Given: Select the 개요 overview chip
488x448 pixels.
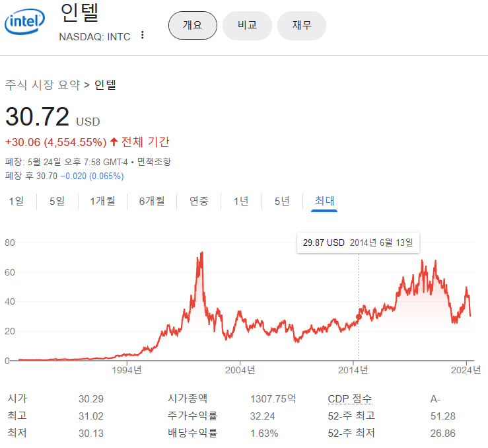Looking at the screenshot, I should coord(193,25).
